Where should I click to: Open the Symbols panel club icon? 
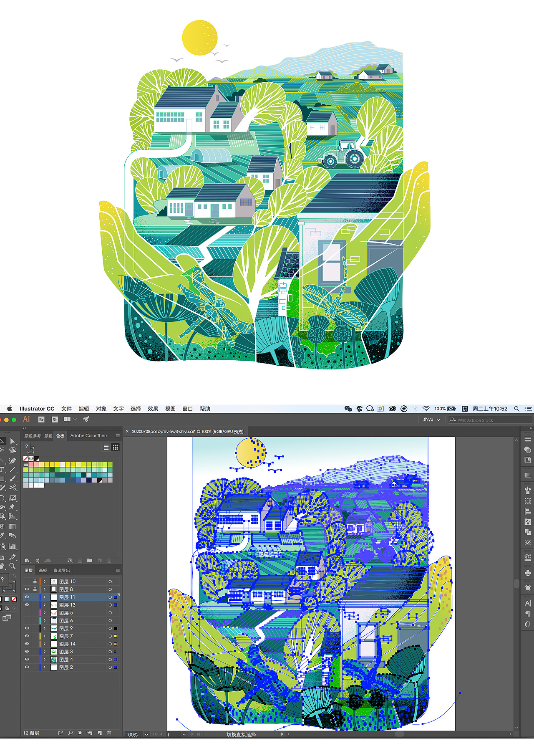click(x=528, y=573)
